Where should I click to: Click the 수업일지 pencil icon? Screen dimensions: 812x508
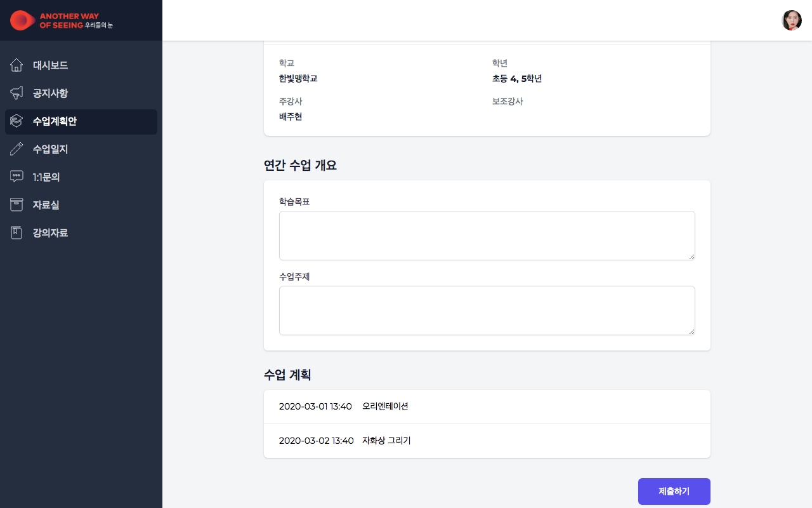tap(16, 149)
